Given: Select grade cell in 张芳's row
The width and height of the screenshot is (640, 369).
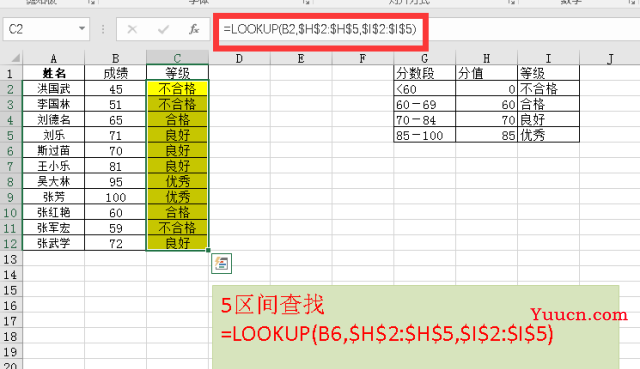Looking at the screenshot, I should (177, 197).
